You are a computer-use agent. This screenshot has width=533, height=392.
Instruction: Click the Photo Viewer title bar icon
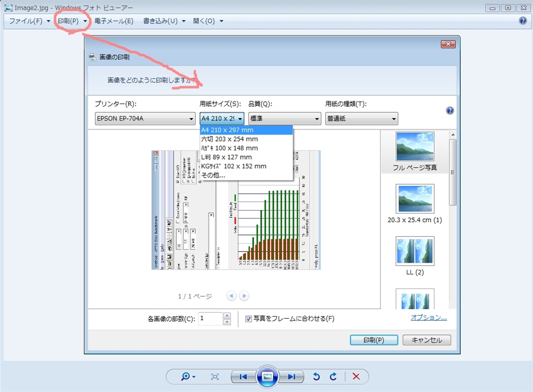(8, 7)
